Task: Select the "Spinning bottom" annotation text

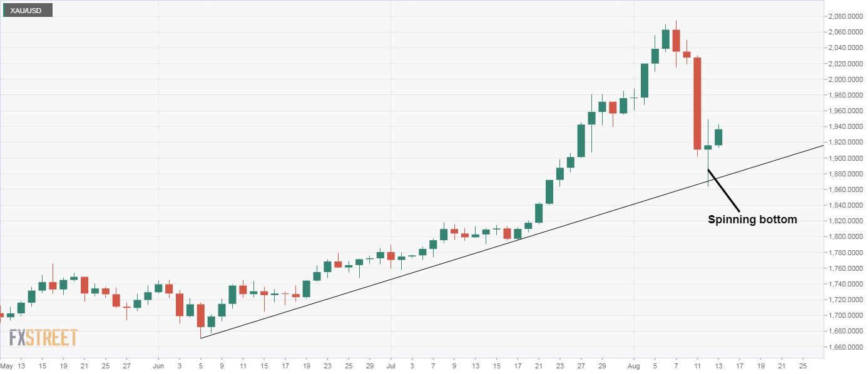Action: tap(752, 220)
